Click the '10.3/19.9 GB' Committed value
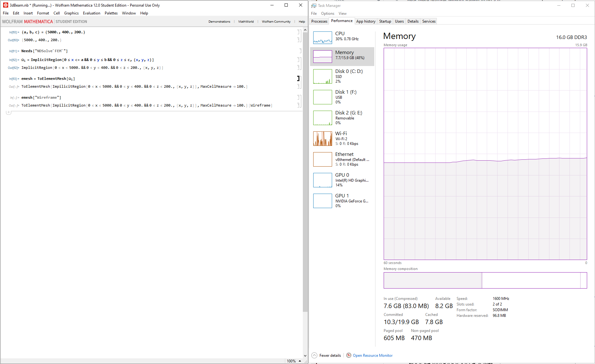This screenshot has width=595, height=364. tap(401, 322)
